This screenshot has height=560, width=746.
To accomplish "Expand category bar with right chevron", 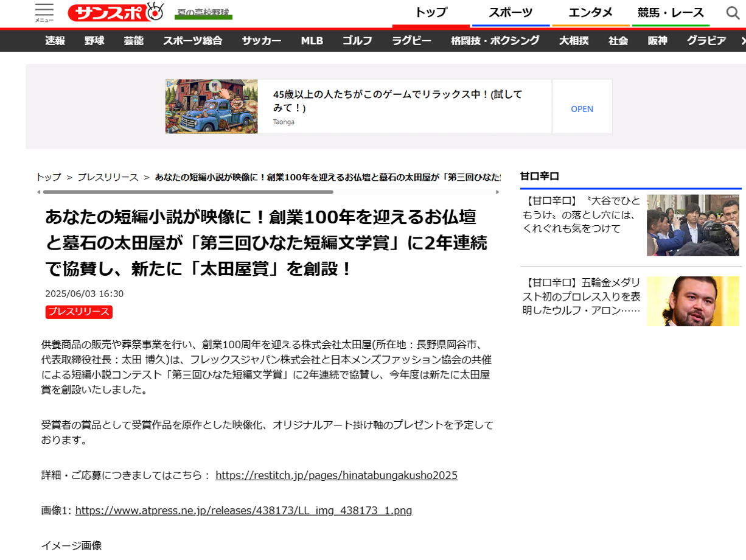I will (742, 41).
